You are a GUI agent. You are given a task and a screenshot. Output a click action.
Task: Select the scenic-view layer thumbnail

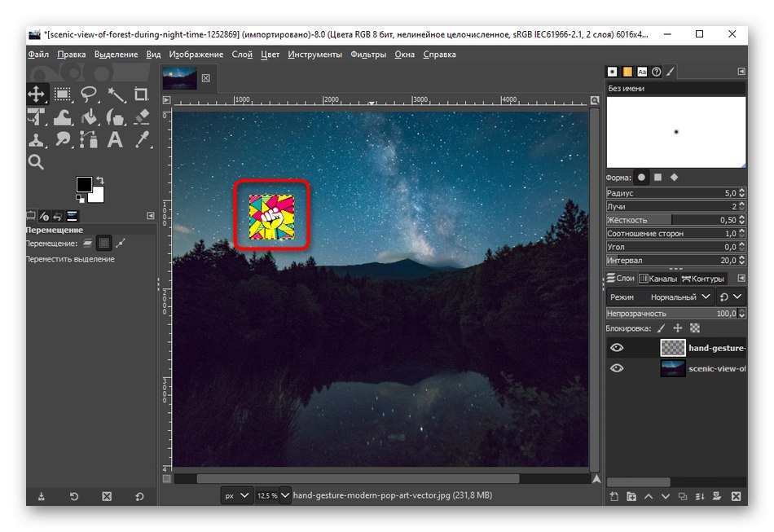[x=672, y=367]
